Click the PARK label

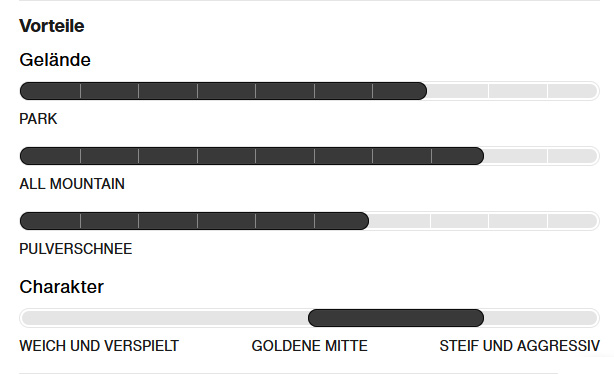(x=38, y=119)
